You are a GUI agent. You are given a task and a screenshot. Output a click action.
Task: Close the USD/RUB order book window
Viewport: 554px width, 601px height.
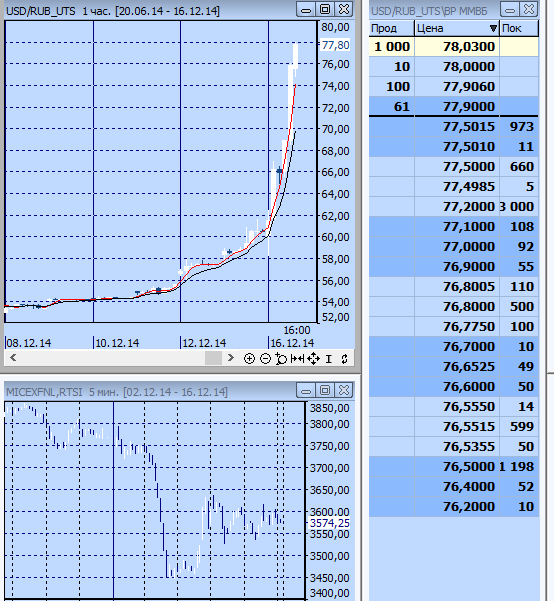pyautogui.click(x=529, y=10)
